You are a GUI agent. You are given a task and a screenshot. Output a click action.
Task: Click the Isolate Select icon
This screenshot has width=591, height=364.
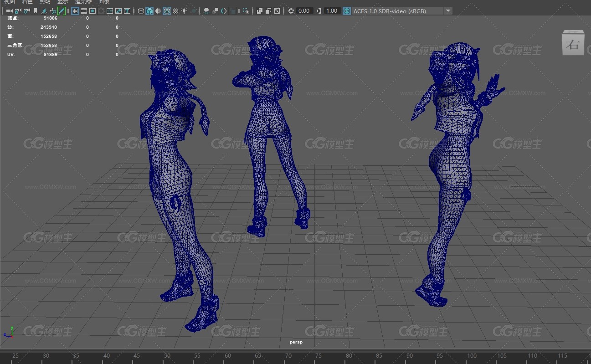246,10
